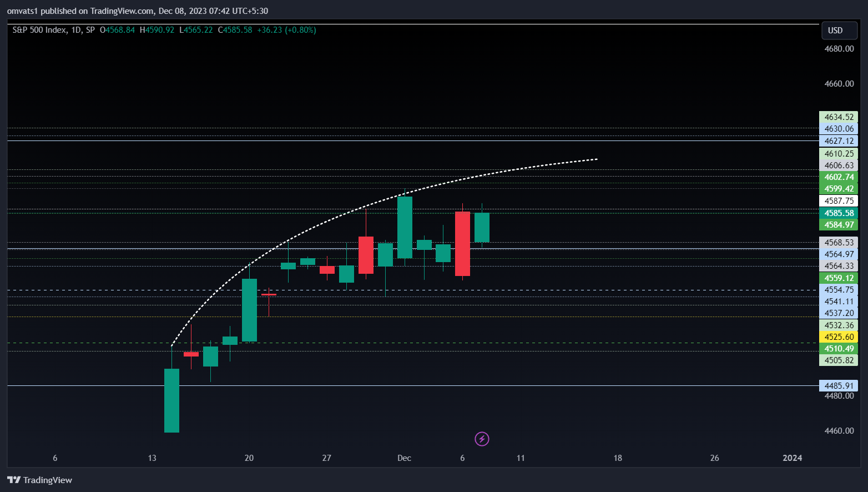Click the 26 date on time axis
The height and width of the screenshot is (492, 868).
click(x=715, y=458)
